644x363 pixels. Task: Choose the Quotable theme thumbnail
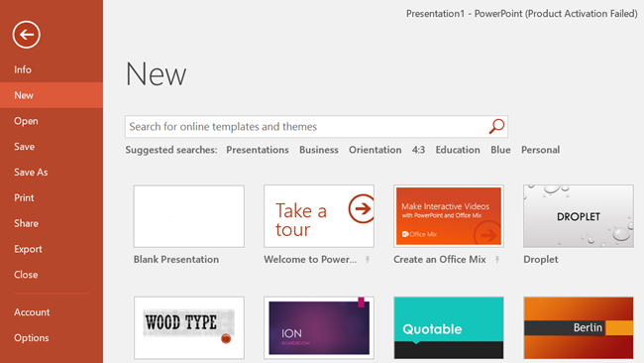pyautogui.click(x=449, y=327)
